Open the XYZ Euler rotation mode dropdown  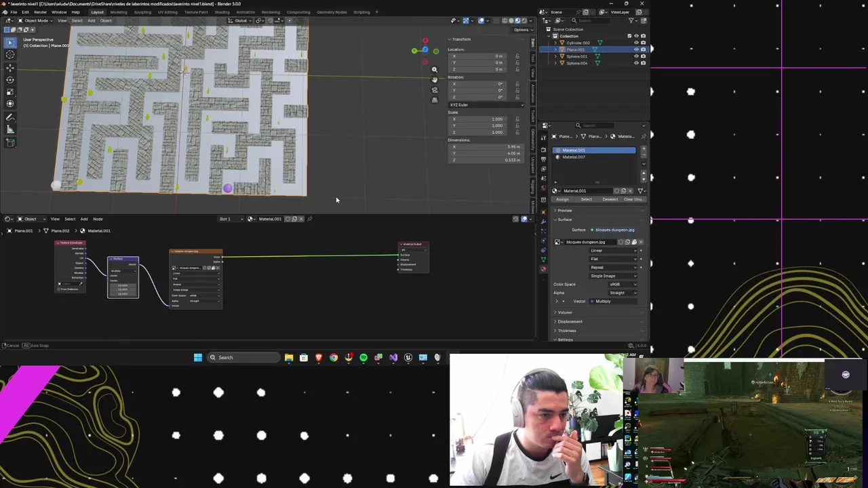pos(486,104)
